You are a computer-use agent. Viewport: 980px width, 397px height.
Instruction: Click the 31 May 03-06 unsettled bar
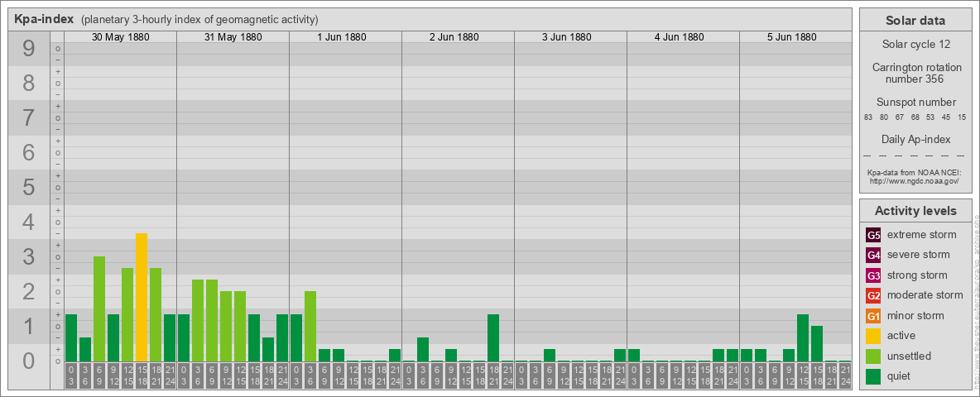pyautogui.click(x=198, y=320)
